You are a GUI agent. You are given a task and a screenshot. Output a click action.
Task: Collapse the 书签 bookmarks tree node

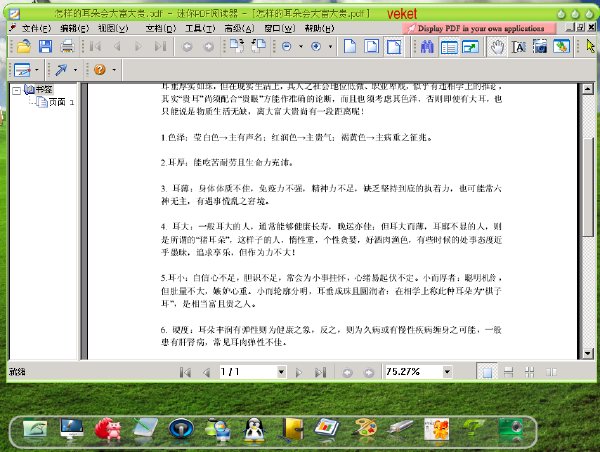click(x=16, y=91)
